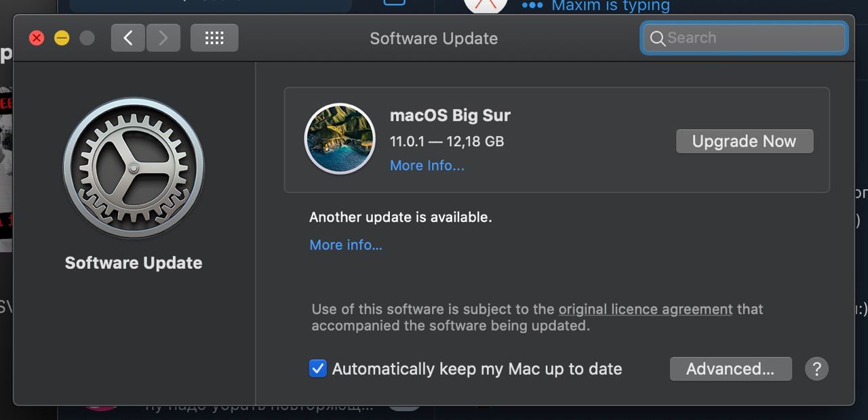Click the magnifying glass search icon
The width and height of the screenshot is (868, 420).
point(657,39)
